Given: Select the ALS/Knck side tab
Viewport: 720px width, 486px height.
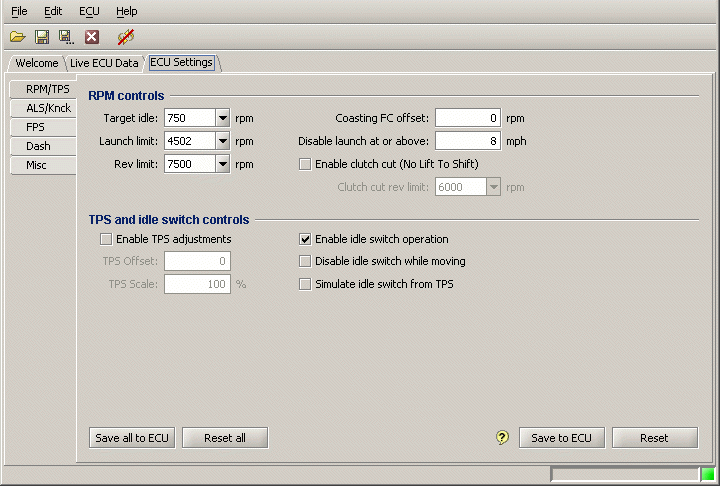Looking at the screenshot, I should pos(49,107).
